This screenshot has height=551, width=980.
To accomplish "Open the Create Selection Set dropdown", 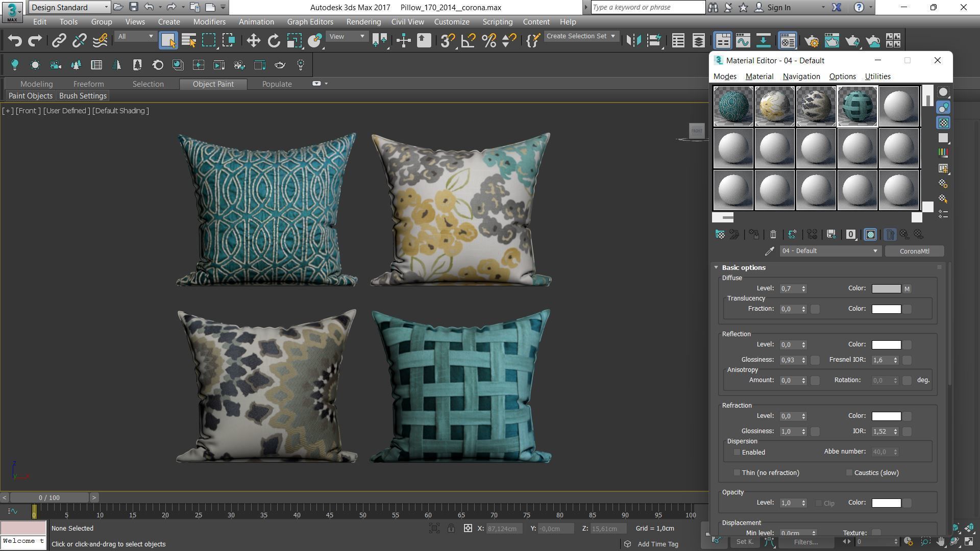I will pos(581,36).
